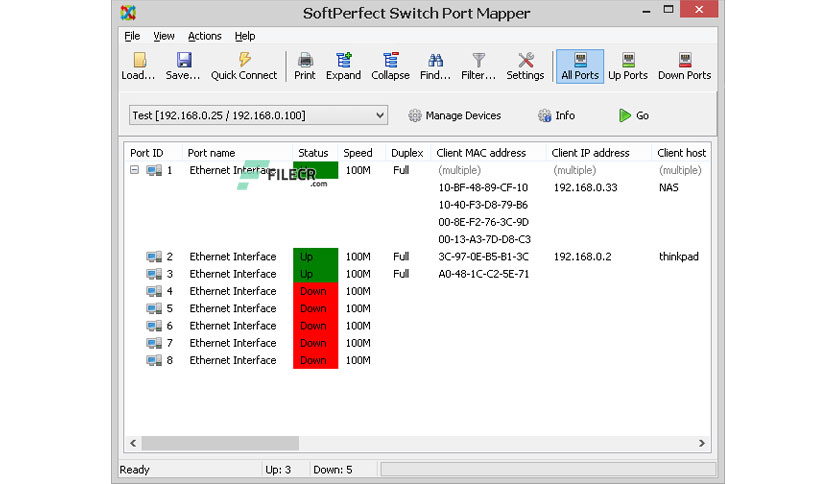This screenshot has width=836, height=484.
Task: Click port 6 red Down status
Action: 315,326
